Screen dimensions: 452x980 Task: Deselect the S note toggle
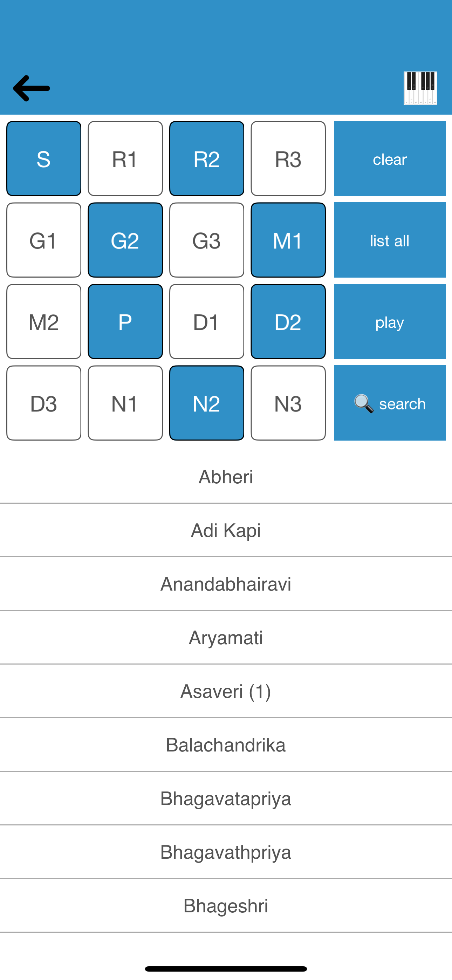click(x=44, y=159)
